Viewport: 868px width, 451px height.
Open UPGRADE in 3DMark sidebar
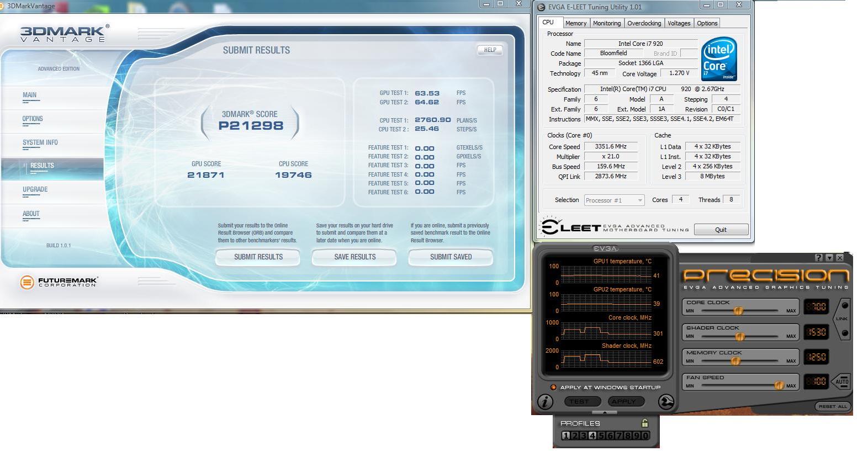(x=35, y=190)
